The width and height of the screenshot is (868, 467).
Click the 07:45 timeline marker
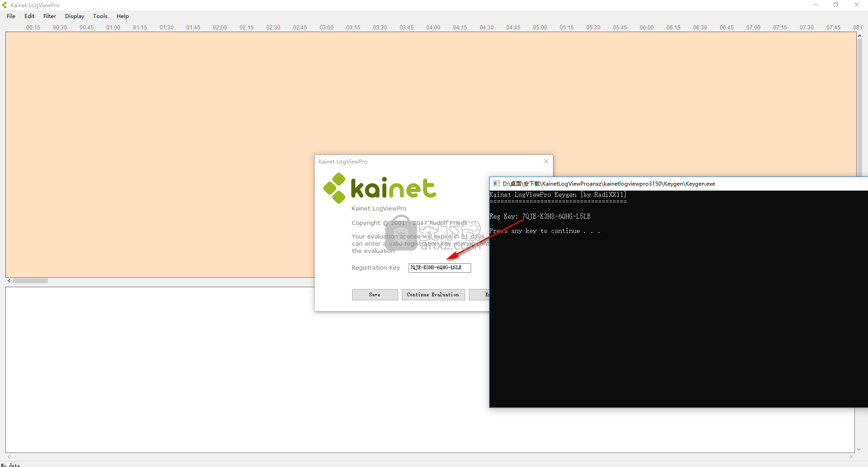coord(833,28)
